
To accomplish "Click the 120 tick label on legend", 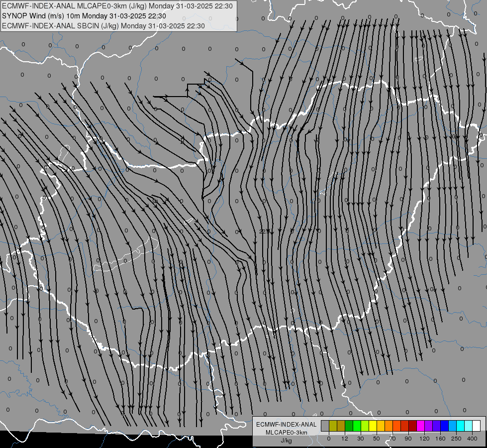I will click(x=425, y=439).
